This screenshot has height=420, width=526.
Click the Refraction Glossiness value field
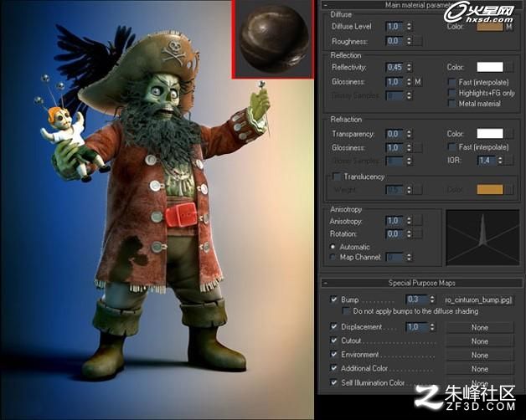[x=395, y=148]
